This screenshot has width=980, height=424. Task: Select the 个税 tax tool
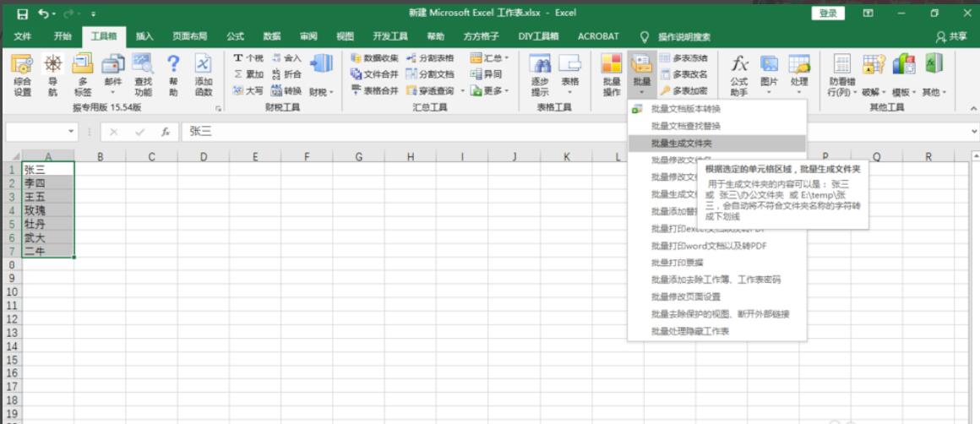pos(248,58)
